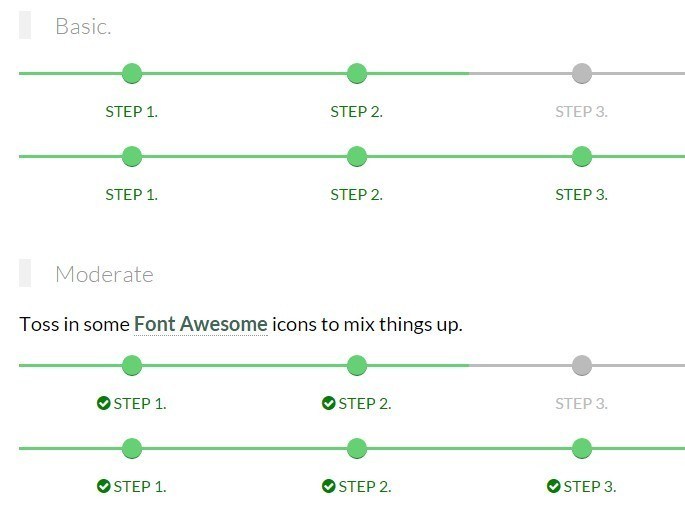Click the check icon beside Step 2 in bottom tracker

click(329, 486)
